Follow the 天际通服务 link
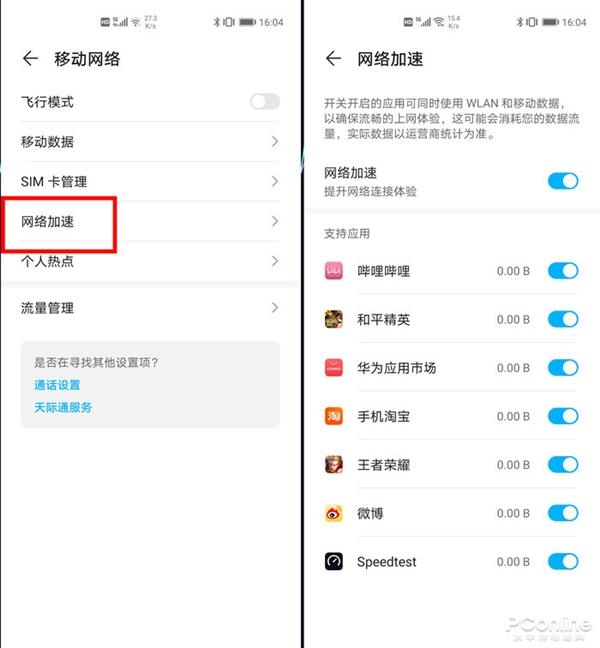The width and height of the screenshot is (600, 648). pos(63,407)
